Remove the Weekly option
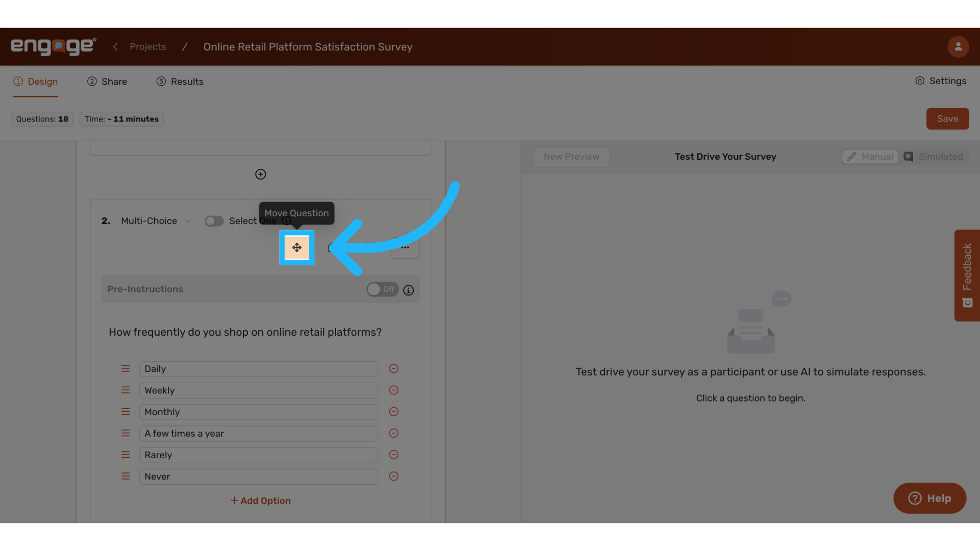Viewport: 980px width, 551px height. [x=394, y=390]
